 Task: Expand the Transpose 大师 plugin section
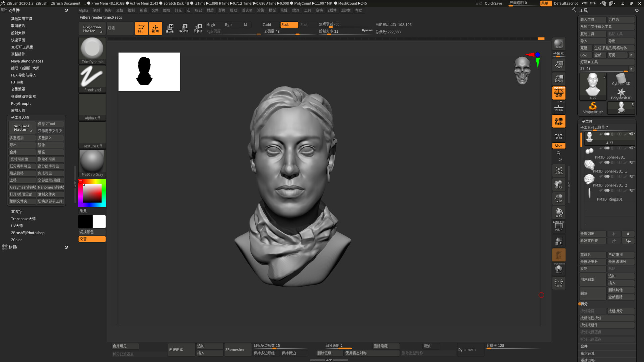tap(23, 219)
